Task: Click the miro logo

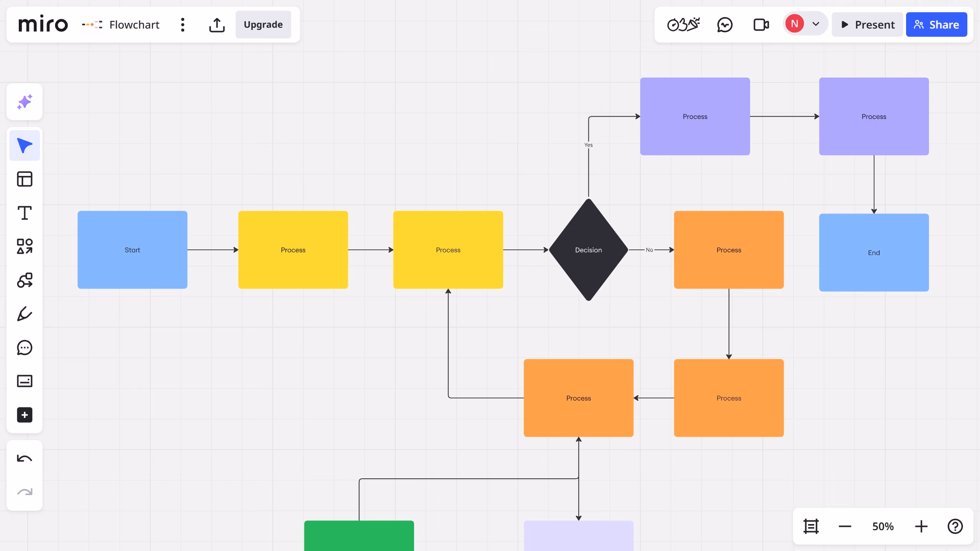Action: tap(43, 24)
